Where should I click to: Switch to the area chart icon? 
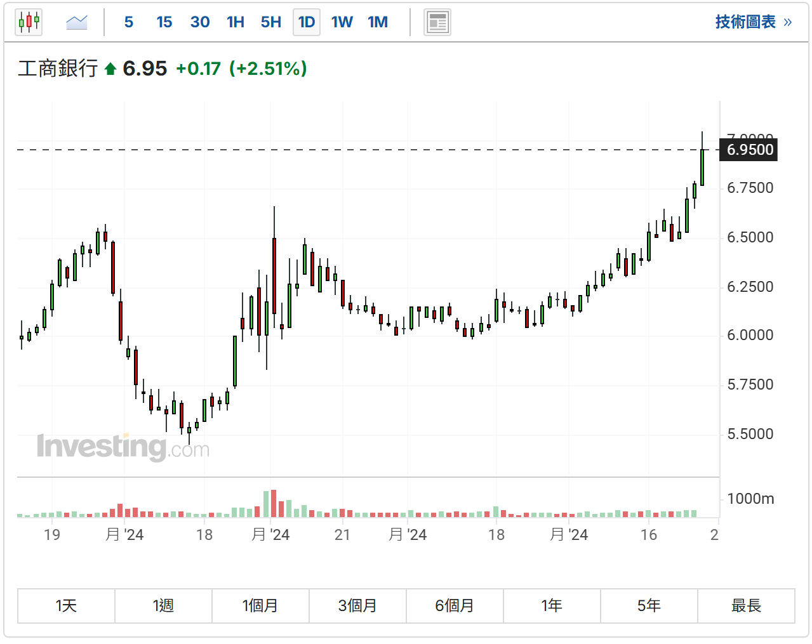[x=77, y=22]
